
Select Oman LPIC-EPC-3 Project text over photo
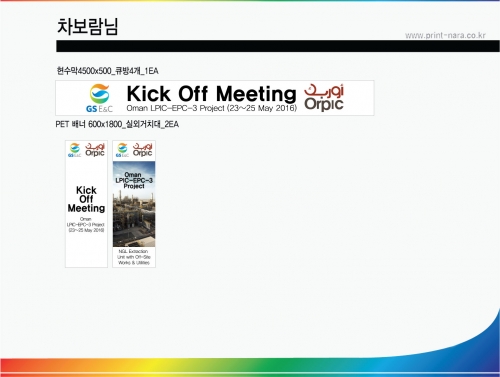point(134,180)
